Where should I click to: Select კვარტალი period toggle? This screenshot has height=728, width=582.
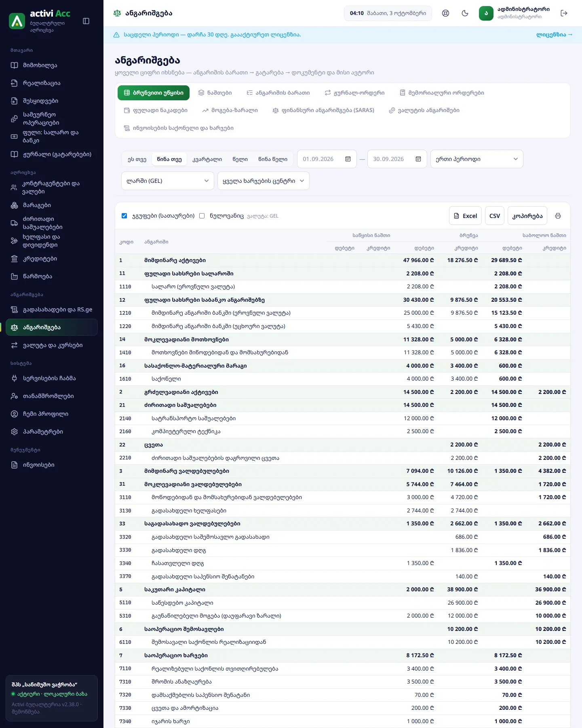click(x=207, y=159)
